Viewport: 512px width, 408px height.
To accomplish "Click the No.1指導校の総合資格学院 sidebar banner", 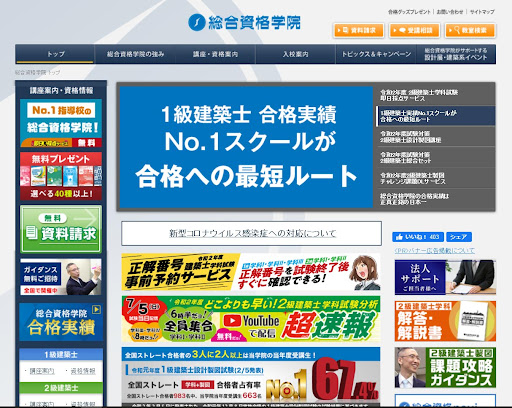I will 61,123.
